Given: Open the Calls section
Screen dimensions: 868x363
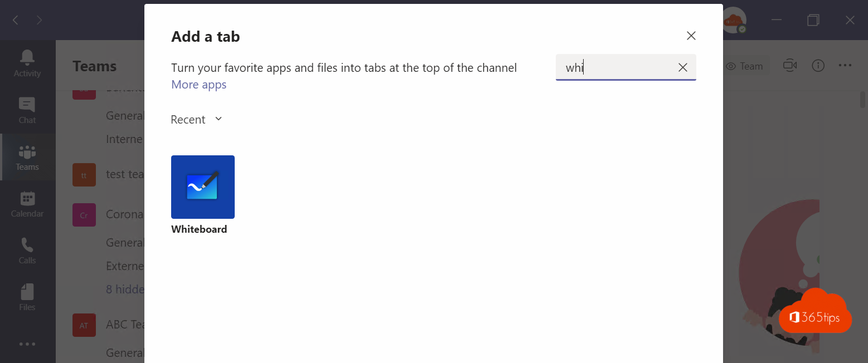Looking at the screenshot, I should coord(27,251).
